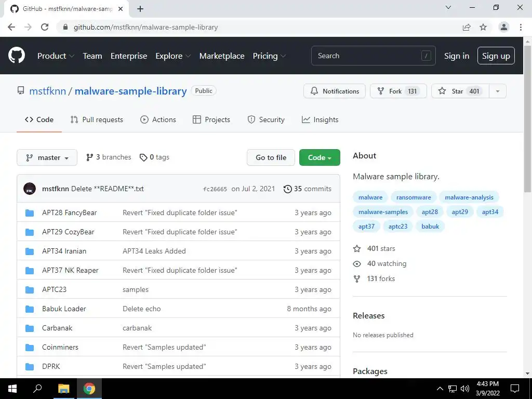Click the Sign up button
The image size is (532, 399).
coord(496,56)
